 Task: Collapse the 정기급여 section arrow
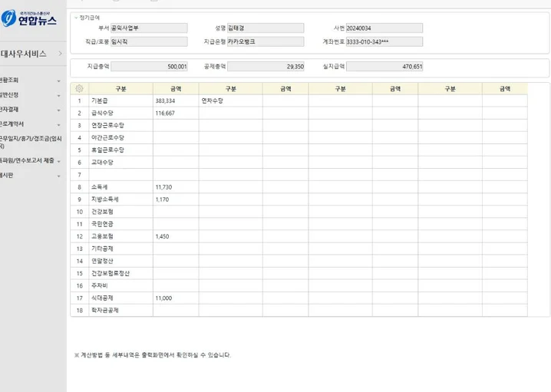[x=74, y=16]
